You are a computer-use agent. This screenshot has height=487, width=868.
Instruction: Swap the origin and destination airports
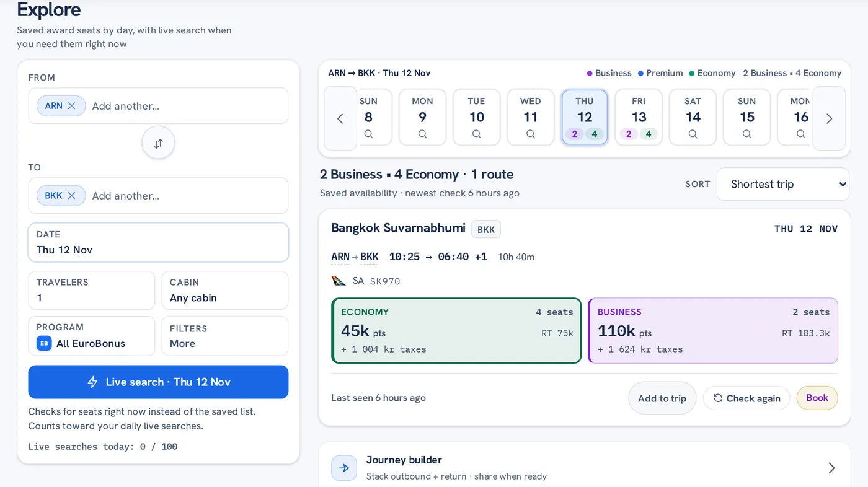pyautogui.click(x=158, y=143)
